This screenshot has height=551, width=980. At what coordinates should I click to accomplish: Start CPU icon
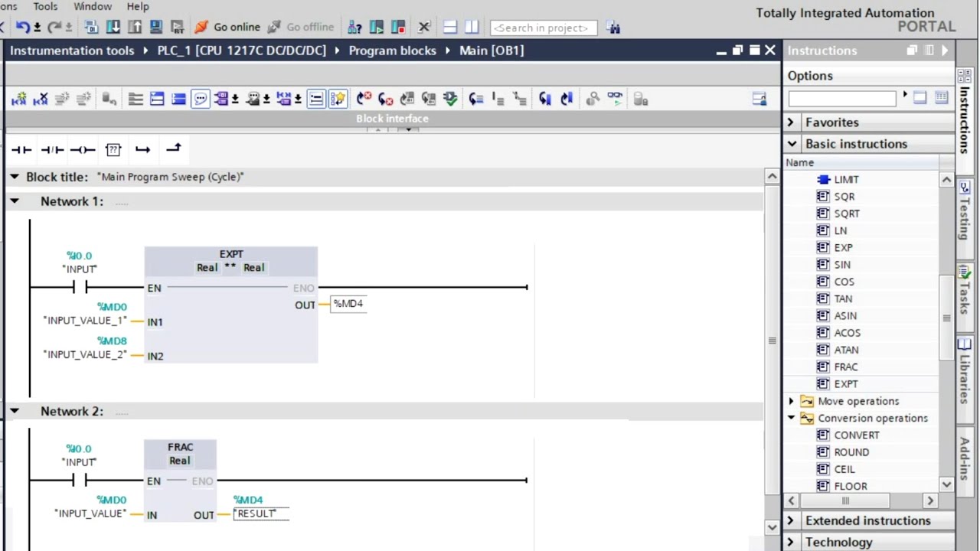377,28
